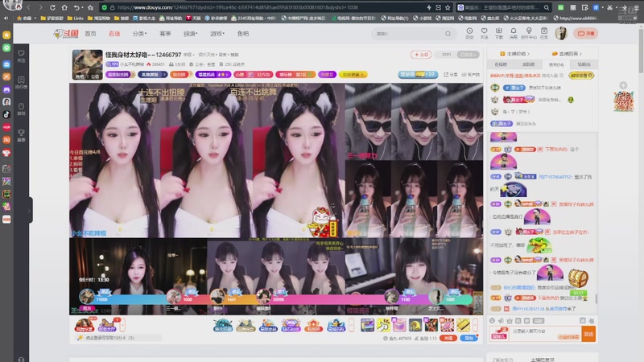Click the red follow plus button
644x362 pixels.
(x=421, y=54)
